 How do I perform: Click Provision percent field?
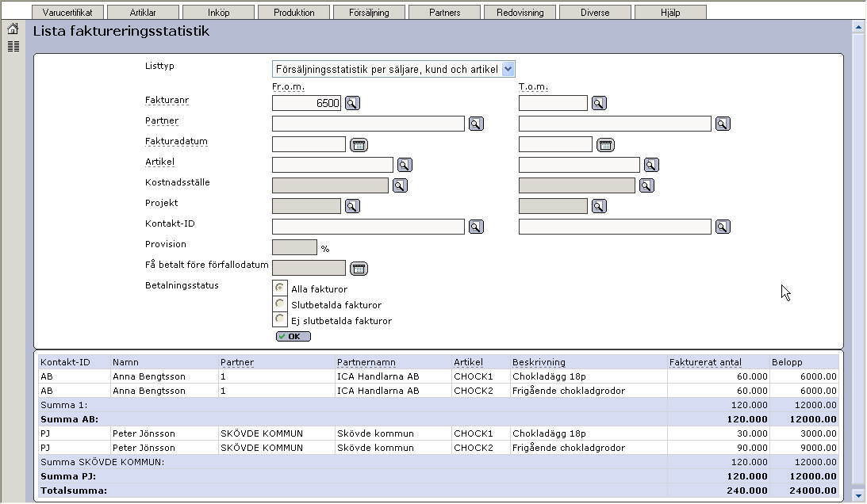click(x=295, y=247)
